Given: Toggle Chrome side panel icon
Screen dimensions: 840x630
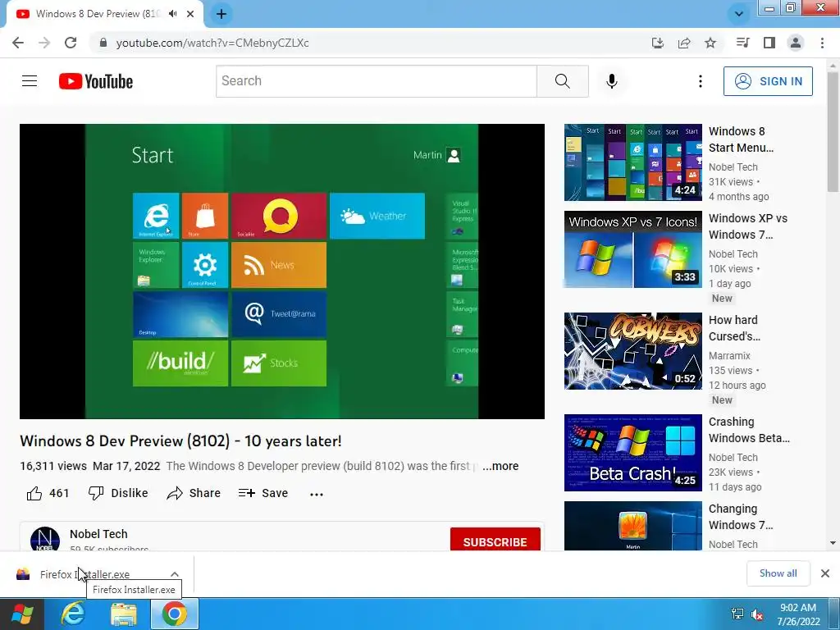Looking at the screenshot, I should click(769, 43).
